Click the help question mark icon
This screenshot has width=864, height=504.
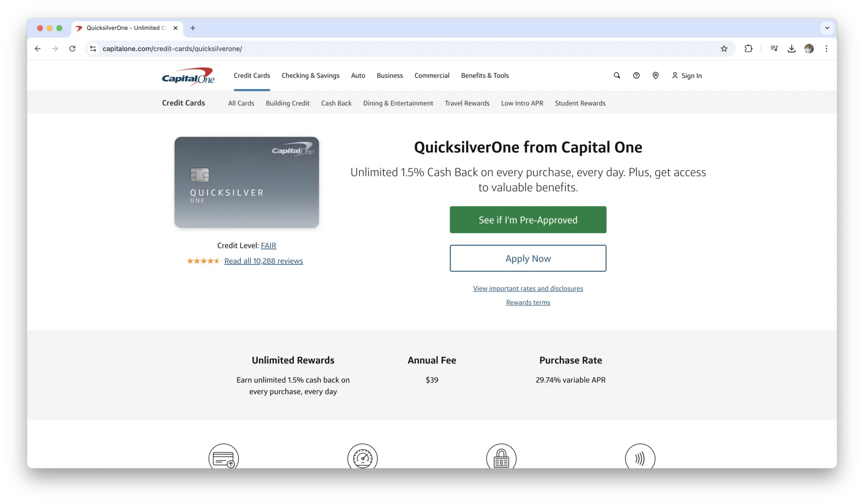(636, 76)
